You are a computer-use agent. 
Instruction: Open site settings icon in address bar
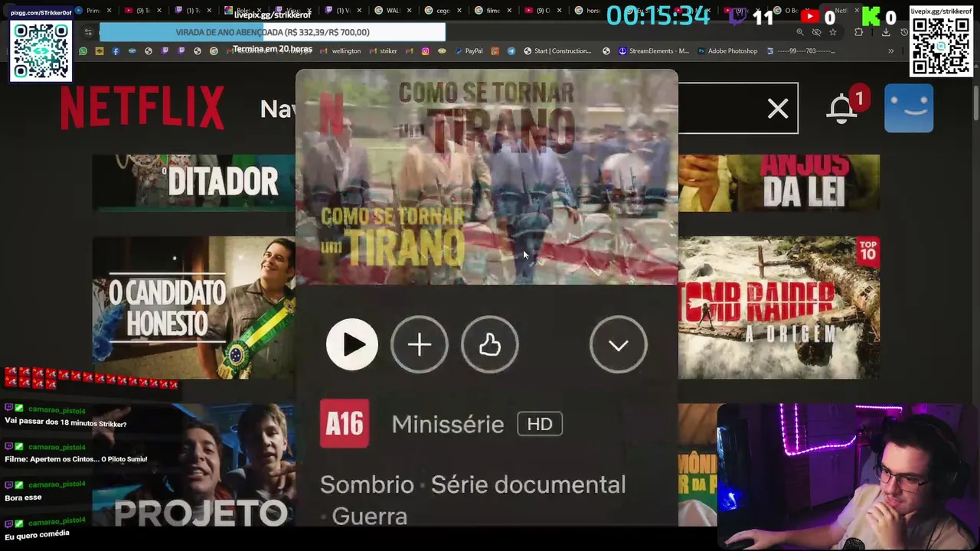(x=88, y=32)
